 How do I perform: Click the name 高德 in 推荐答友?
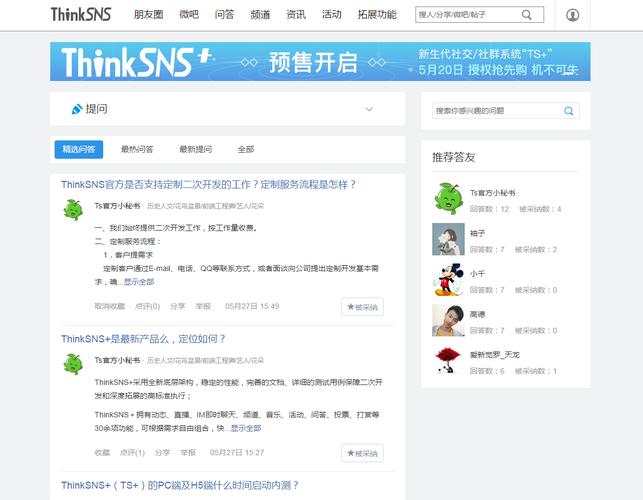(x=477, y=315)
